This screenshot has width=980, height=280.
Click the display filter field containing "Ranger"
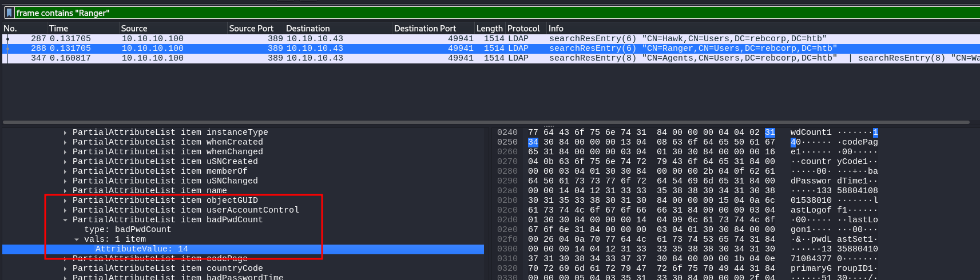pos(497,13)
